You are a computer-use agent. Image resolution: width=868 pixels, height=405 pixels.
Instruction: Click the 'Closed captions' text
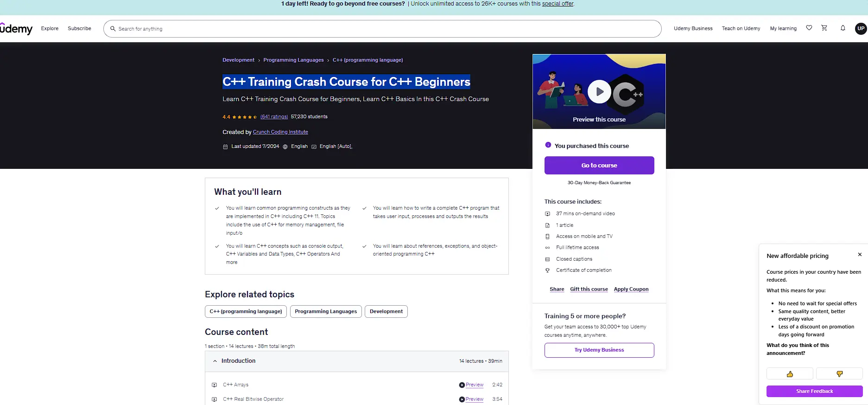point(574,259)
